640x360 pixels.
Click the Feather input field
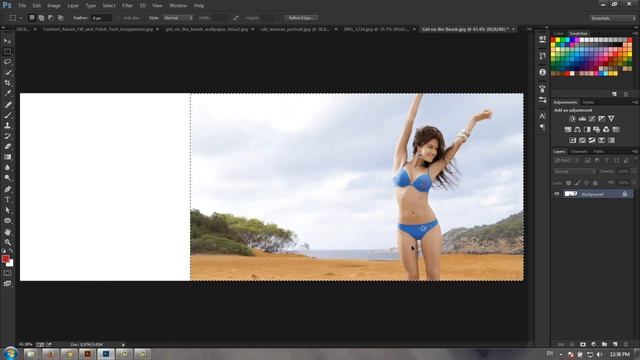pos(101,18)
